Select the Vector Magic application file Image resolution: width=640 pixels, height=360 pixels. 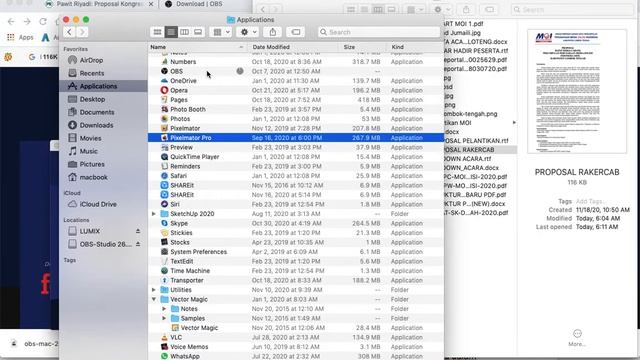[x=296, y=328]
